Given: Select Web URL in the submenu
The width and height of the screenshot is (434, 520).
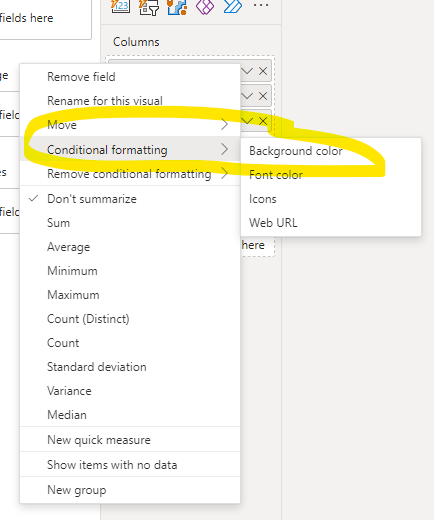Looking at the screenshot, I should point(331,223).
